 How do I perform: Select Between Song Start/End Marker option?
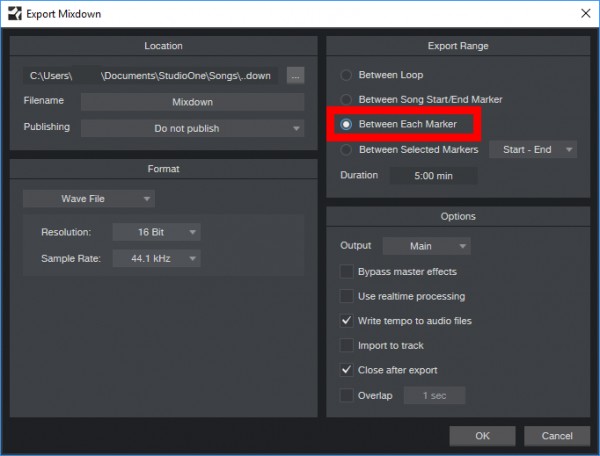click(347, 100)
